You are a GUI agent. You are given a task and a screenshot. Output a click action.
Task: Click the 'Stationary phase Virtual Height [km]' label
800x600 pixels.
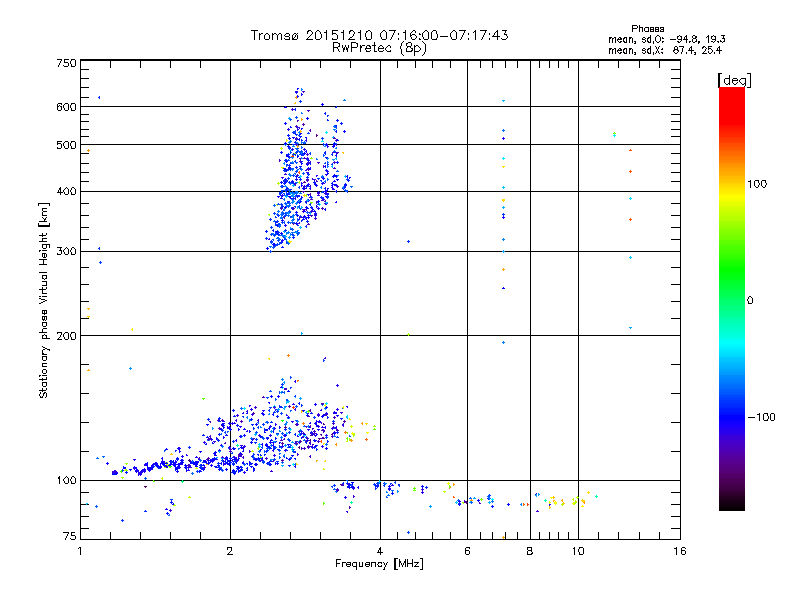(x=44, y=300)
